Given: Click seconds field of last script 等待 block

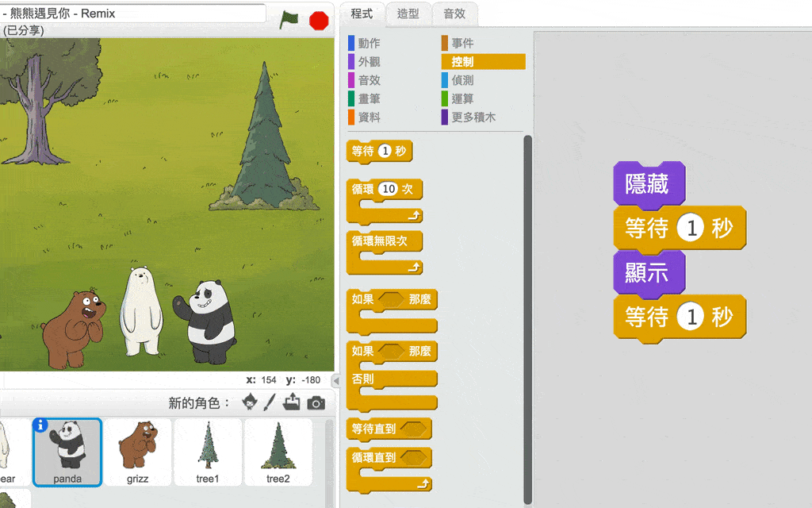Looking at the screenshot, I should pyautogui.click(x=691, y=316).
